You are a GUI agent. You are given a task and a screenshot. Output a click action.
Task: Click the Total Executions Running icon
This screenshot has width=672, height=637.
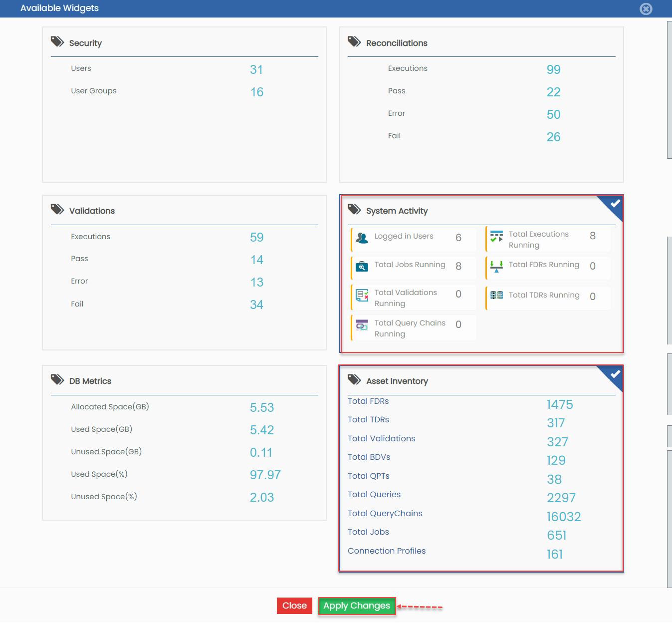pyautogui.click(x=496, y=237)
